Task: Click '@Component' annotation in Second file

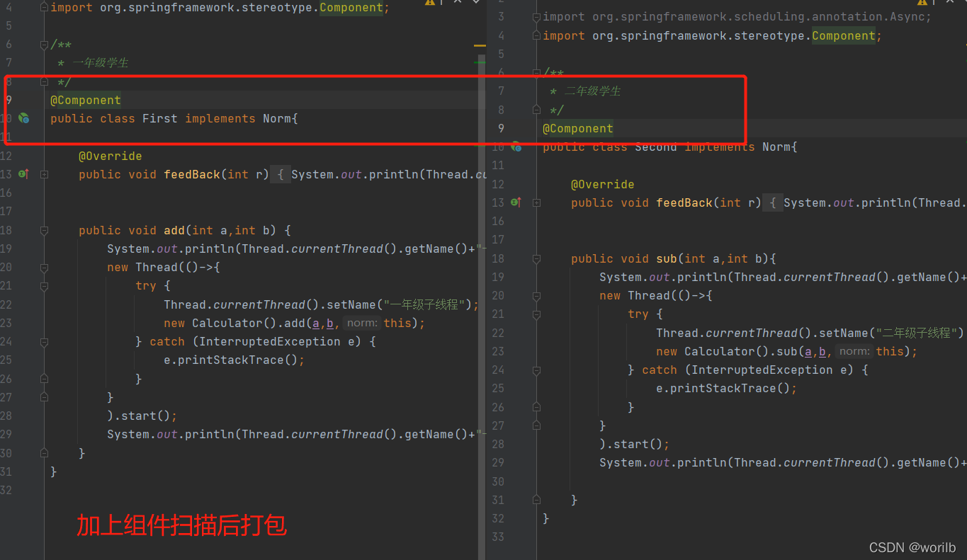Action: [578, 128]
